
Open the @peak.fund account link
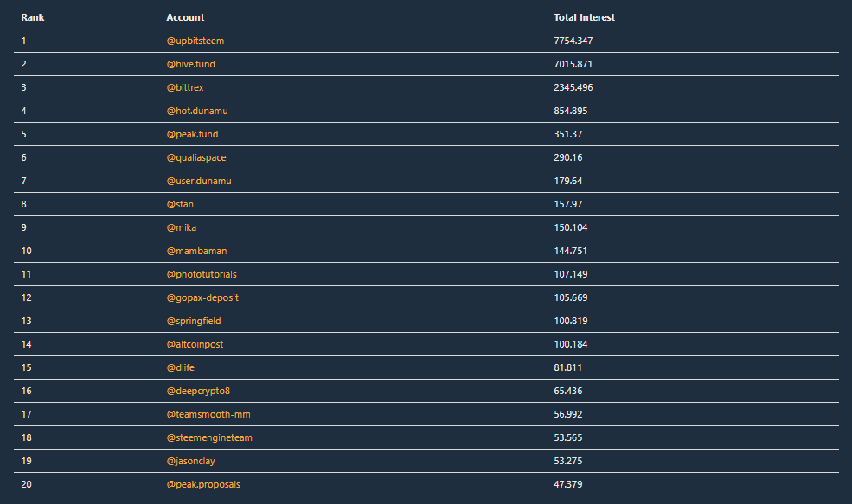(192, 134)
